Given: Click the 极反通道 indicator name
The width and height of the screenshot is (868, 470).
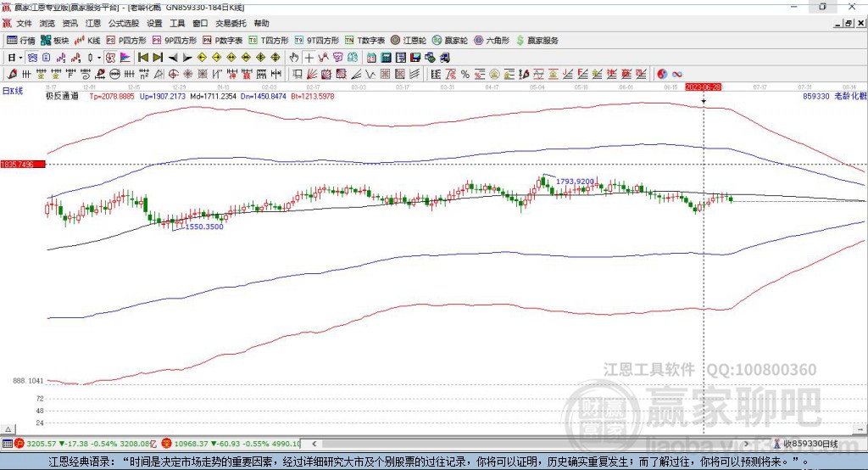Looking at the screenshot, I should (62, 96).
